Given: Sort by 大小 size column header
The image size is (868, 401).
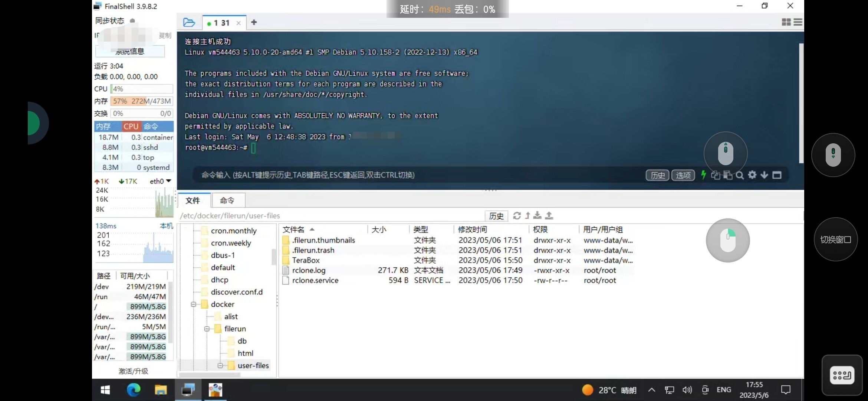Looking at the screenshot, I should 388,229.
